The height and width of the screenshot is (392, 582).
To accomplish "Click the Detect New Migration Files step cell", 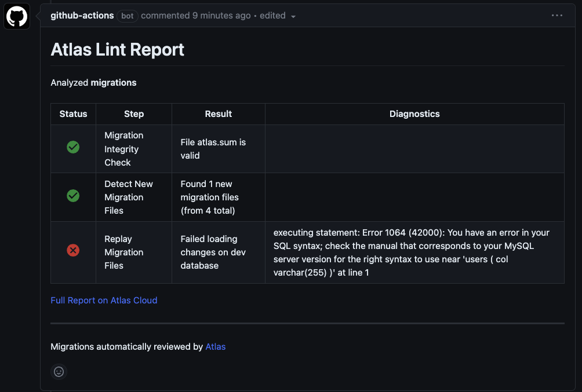I will pyautogui.click(x=134, y=197).
